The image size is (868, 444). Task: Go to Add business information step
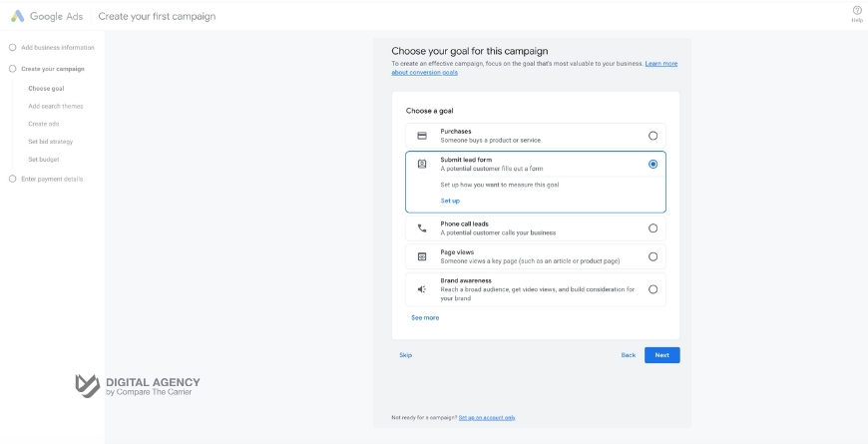point(57,48)
